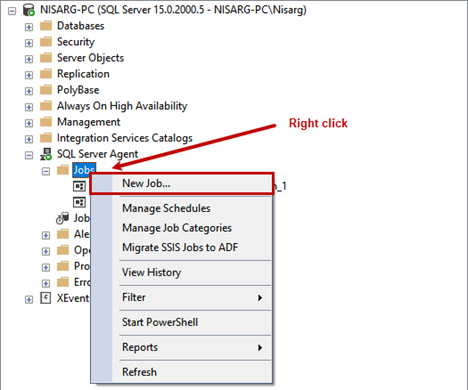Click the second job item icon under Jobs
This screenshot has height=390, width=468.
point(79,202)
